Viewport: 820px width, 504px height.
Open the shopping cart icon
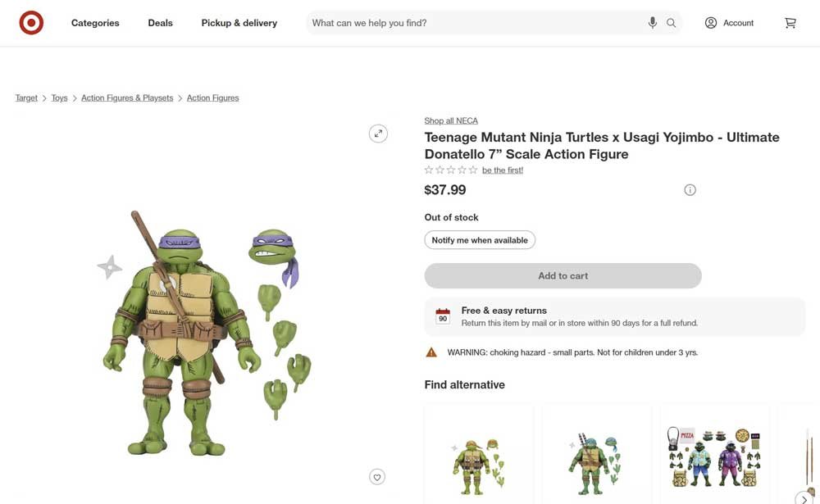[x=790, y=22]
